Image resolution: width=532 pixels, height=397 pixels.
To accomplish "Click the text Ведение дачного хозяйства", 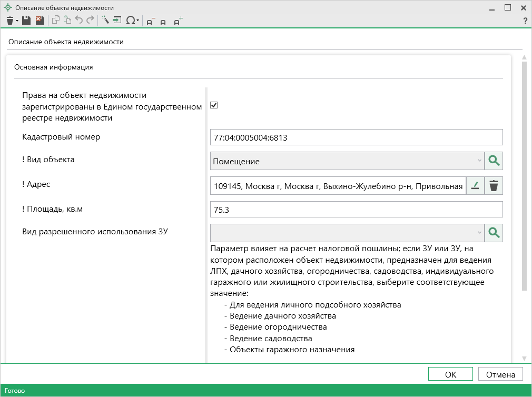I will tap(283, 315).
